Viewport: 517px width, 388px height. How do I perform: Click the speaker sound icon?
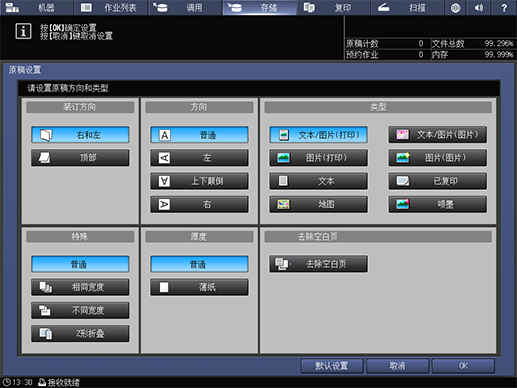(479, 7)
